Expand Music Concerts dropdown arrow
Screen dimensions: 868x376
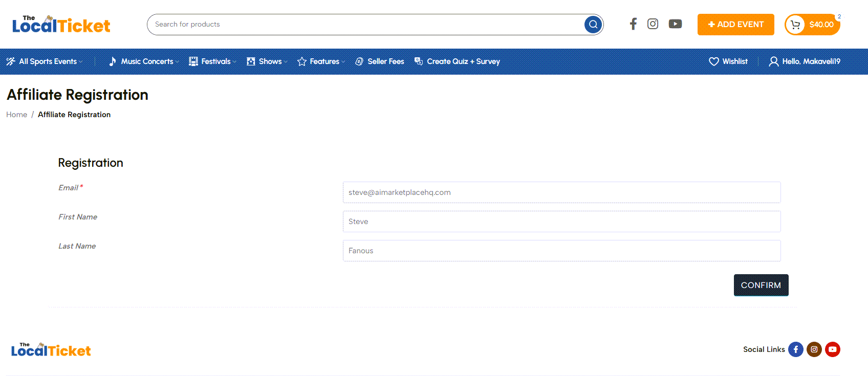point(177,62)
